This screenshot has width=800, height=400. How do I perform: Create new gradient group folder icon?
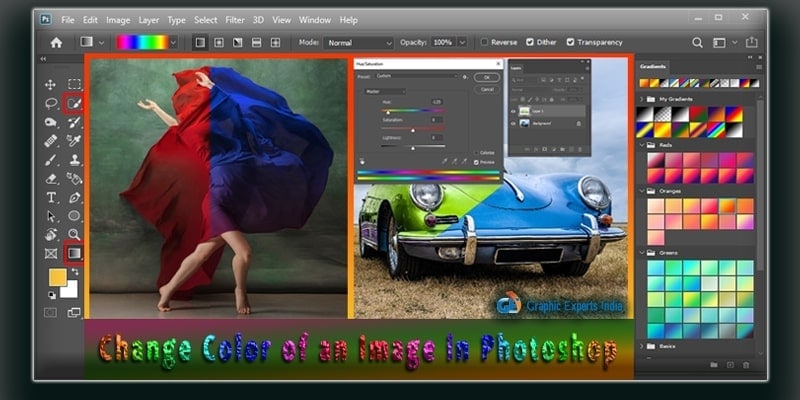click(x=714, y=365)
